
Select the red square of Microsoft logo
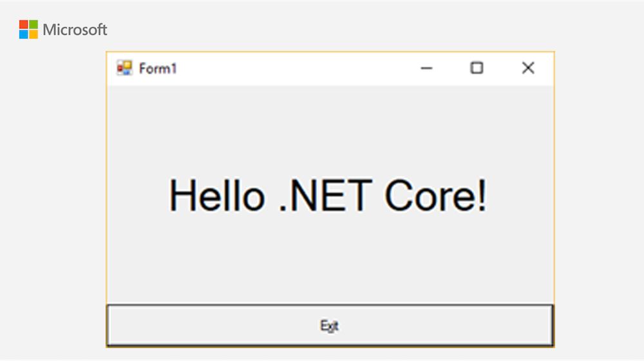point(23,24)
